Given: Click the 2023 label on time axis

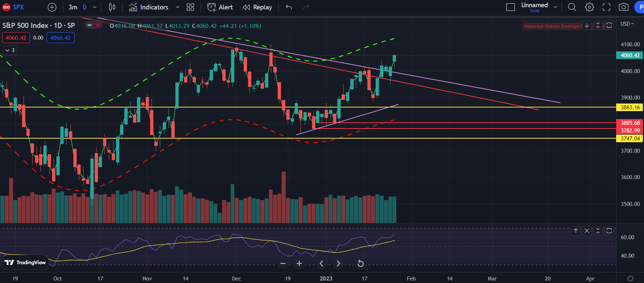Looking at the screenshot, I should pyautogui.click(x=326, y=279).
